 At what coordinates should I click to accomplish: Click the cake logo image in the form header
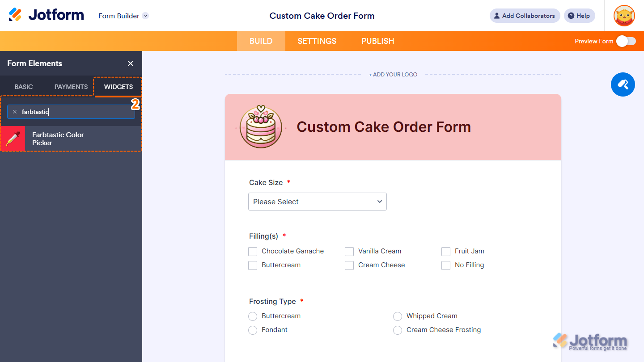[261, 127]
